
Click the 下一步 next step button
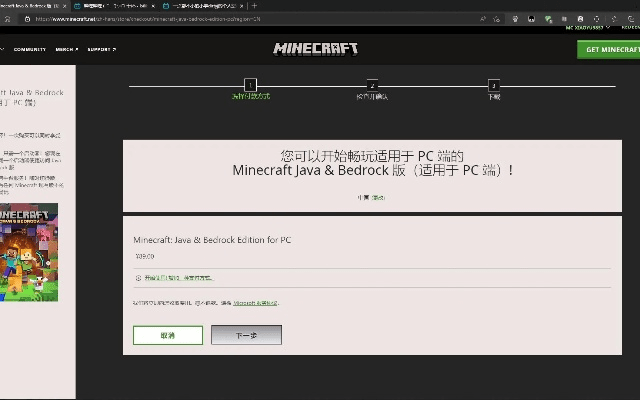click(x=246, y=335)
